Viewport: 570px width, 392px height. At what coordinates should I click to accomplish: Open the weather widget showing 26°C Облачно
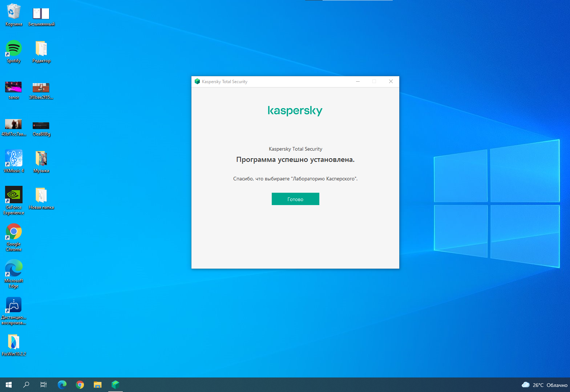[x=545, y=385]
